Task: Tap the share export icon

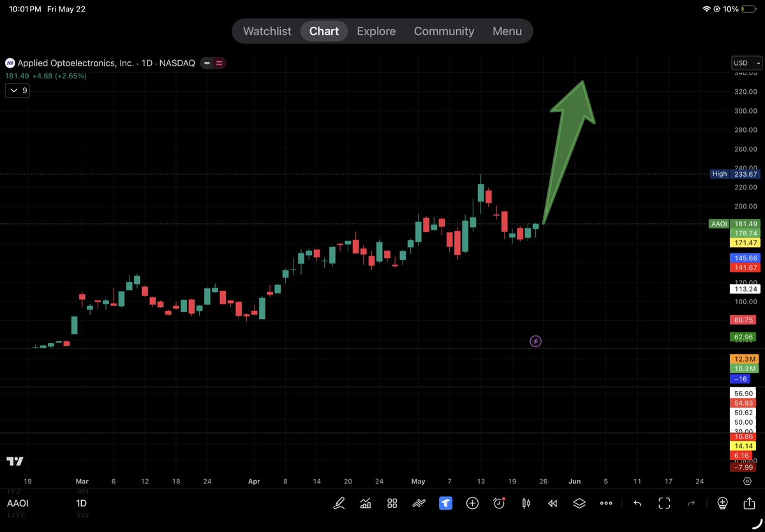Action: coord(749,503)
